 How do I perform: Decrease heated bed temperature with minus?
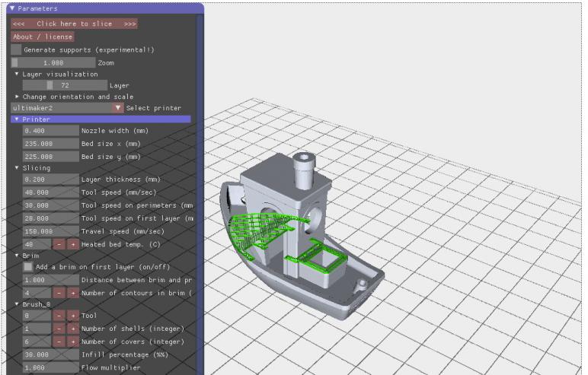coord(59,245)
